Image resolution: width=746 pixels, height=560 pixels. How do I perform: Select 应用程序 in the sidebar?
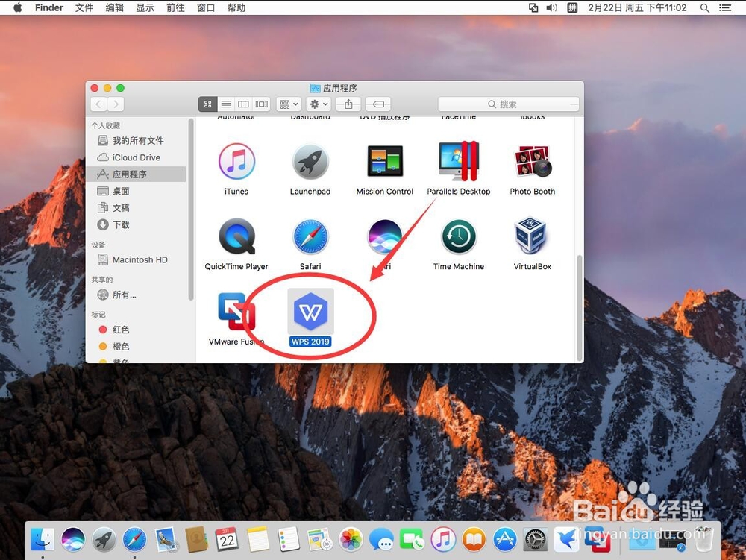coord(137,174)
